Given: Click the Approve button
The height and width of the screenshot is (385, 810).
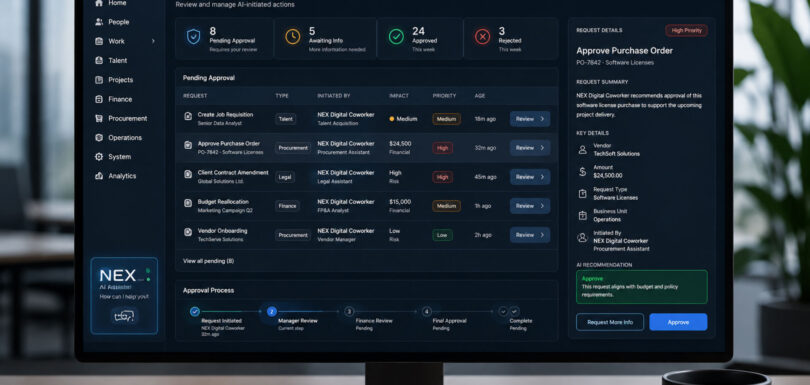Looking at the screenshot, I should click(x=678, y=322).
